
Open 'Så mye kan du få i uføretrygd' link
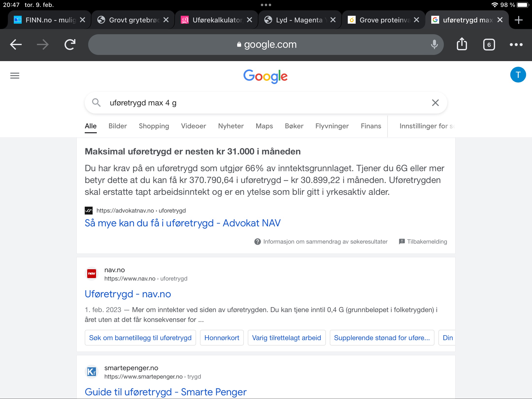[183, 223]
